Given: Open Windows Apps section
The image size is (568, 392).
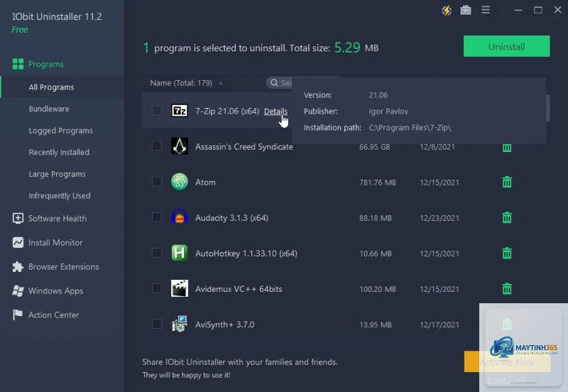Looking at the screenshot, I should click(56, 291).
